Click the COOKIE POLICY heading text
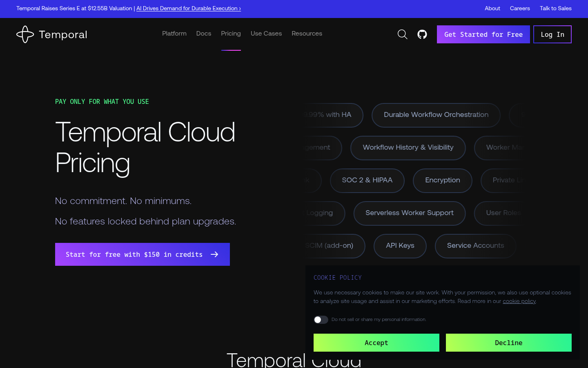This screenshot has height=368, width=588. pyautogui.click(x=338, y=278)
